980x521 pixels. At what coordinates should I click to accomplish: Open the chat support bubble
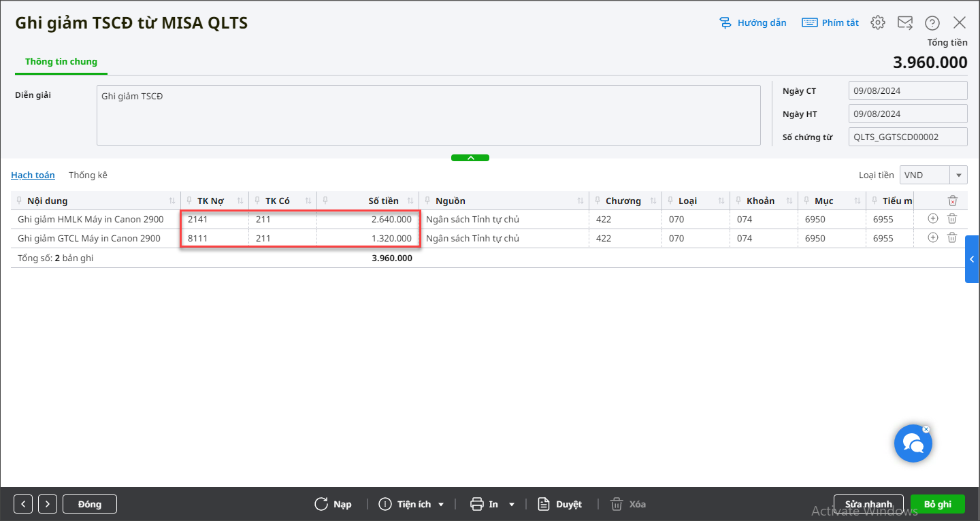click(913, 443)
